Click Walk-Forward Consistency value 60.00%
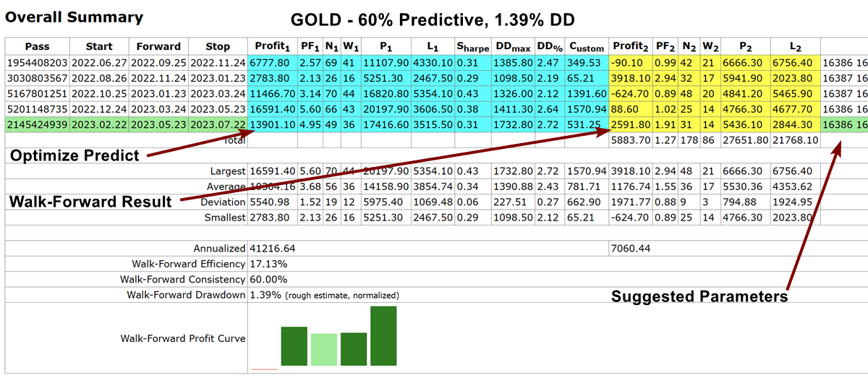This screenshot has width=868, height=378. [268, 279]
